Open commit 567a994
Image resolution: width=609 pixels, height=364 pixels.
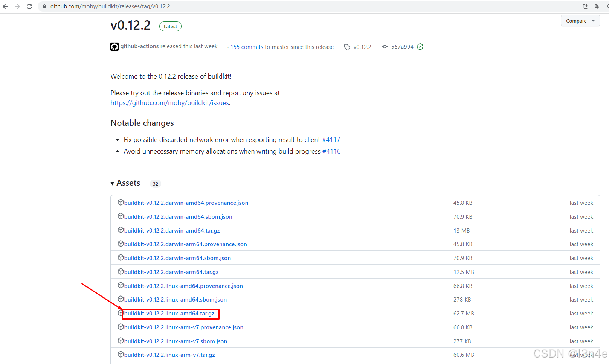pos(401,46)
